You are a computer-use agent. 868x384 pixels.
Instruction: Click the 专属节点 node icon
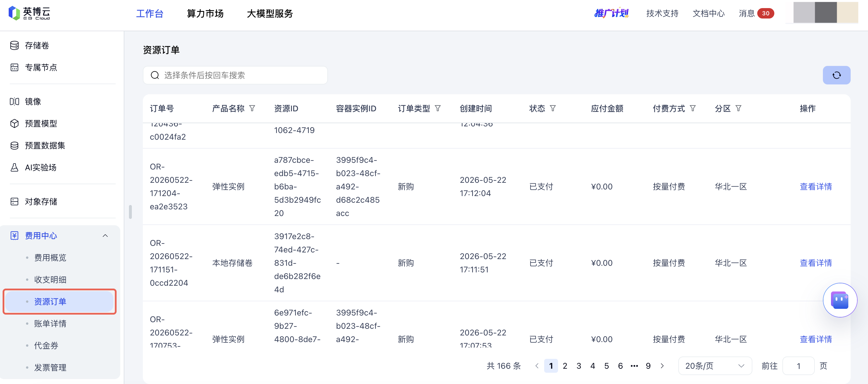[x=14, y=67]
